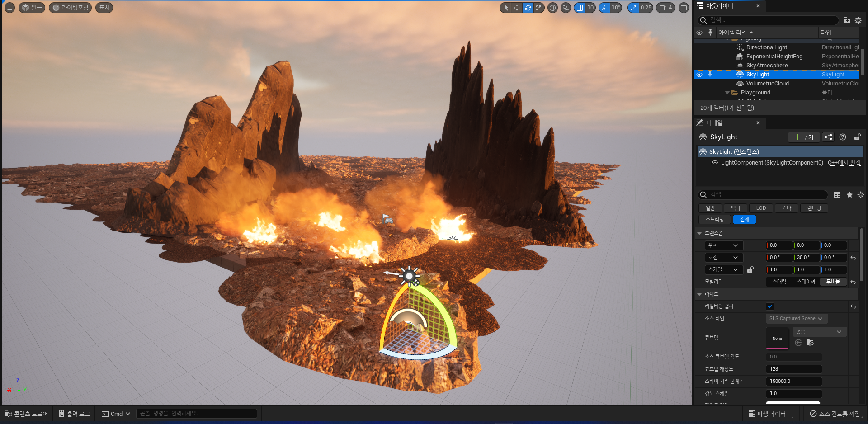Click the cubemap None thumbnail
868x424 pixels.
(777, 338)
